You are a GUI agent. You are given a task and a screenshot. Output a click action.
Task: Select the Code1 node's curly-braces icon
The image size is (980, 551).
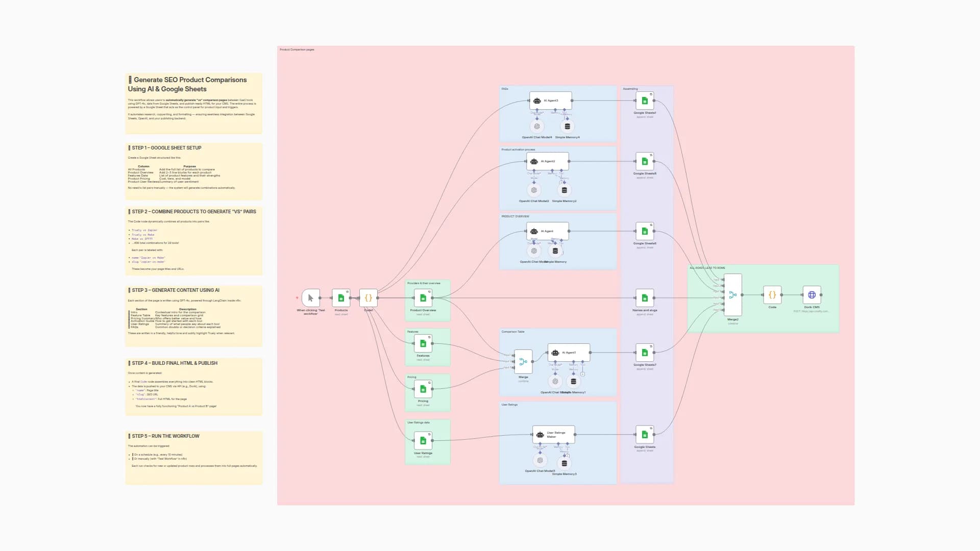point(368,297)
